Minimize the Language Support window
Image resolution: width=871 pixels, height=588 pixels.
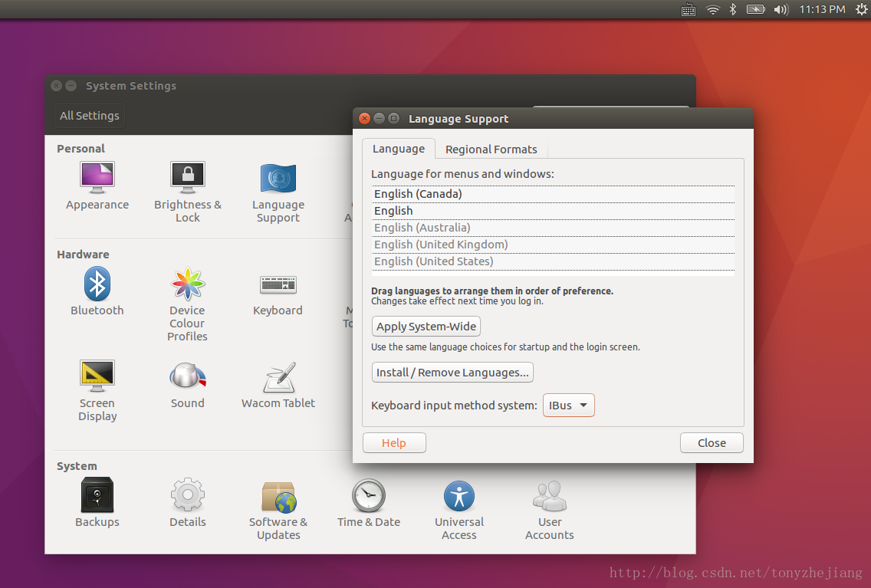[379, 118]
